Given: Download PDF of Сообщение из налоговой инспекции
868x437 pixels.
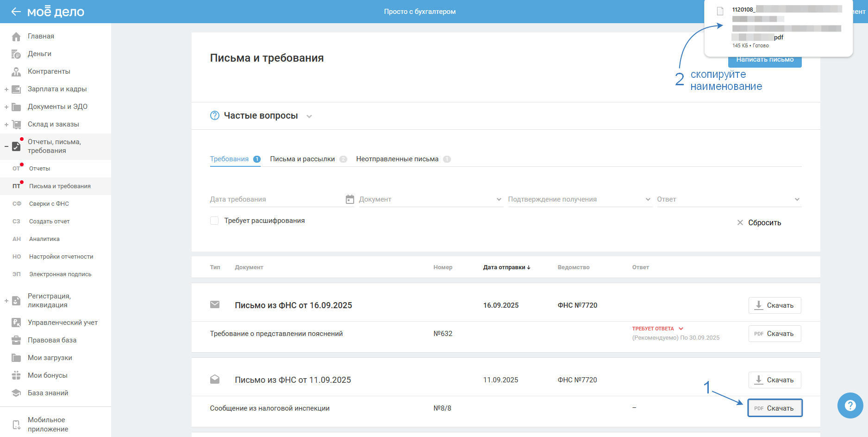Looking at the screenshot, I should [774, 408].
